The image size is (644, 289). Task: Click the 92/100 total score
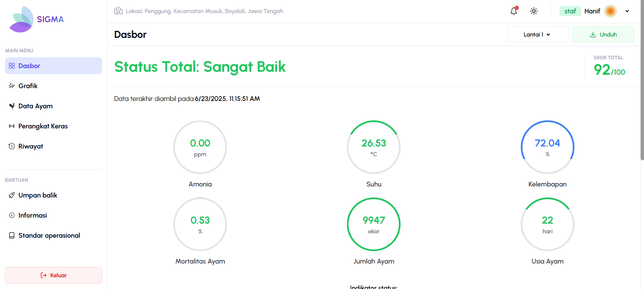pos(609,70)
